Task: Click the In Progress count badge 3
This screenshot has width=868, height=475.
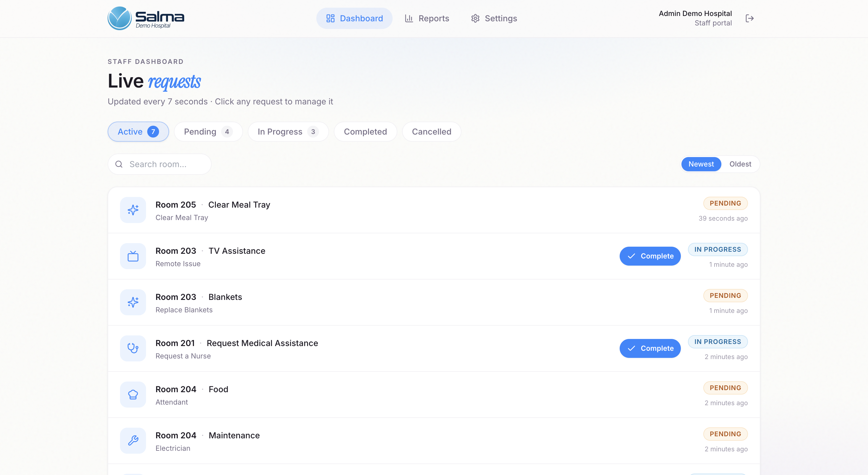Action: click(313, 132)
